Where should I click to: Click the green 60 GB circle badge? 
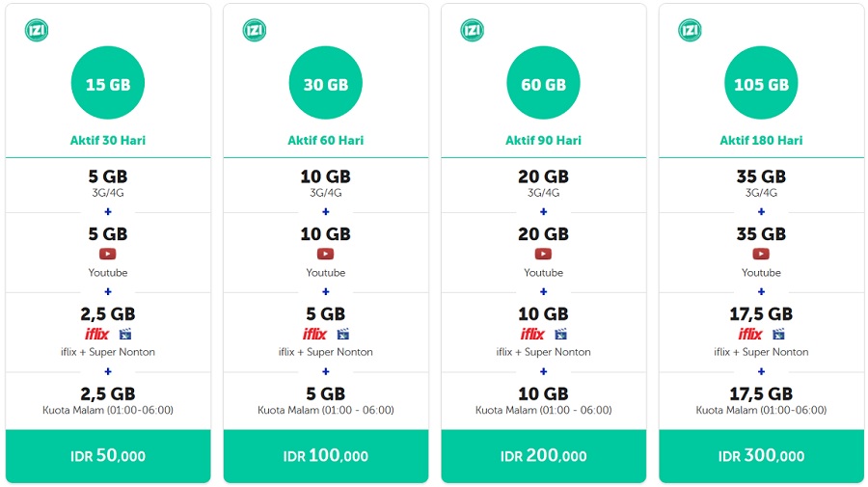point(543,84)
